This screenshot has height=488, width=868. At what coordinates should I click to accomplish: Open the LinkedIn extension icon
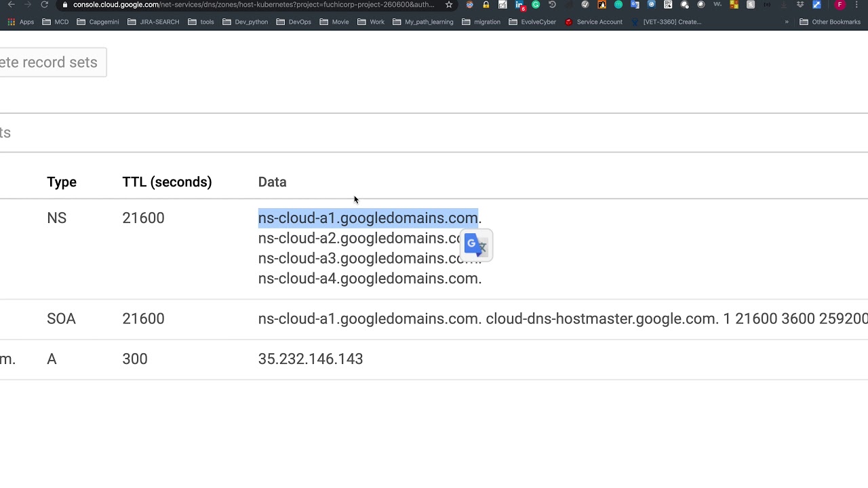click(519, 5)
